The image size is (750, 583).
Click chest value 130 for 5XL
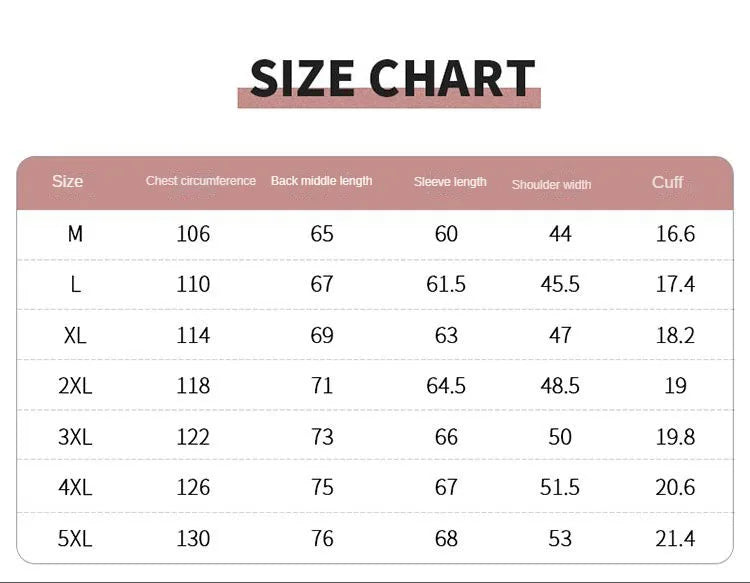click(x=193, y=539)
